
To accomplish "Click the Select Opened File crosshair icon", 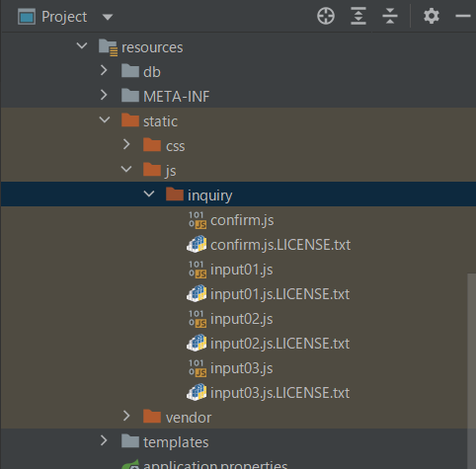I will coord(326,16).
